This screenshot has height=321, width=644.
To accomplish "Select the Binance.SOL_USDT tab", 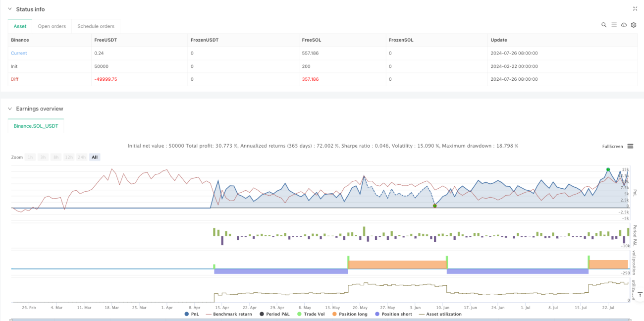I will pyautogui.click(x=36, y=126).
